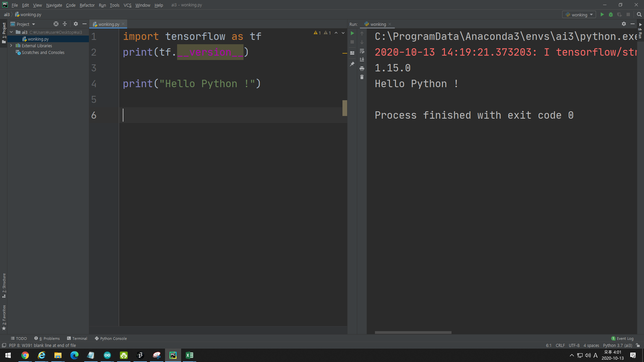The image size is (644, 362).
Task: Open Excel from the taskbar
Action: tap(189, 355)
